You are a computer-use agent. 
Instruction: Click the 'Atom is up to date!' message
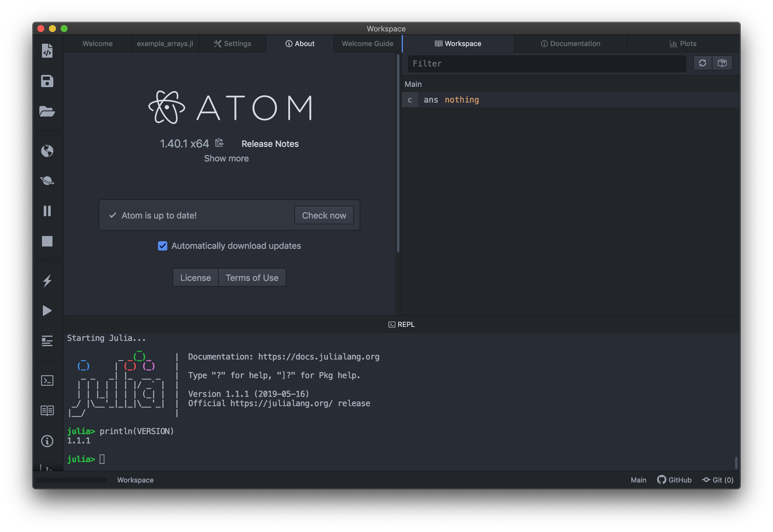(x=159, y=215)
